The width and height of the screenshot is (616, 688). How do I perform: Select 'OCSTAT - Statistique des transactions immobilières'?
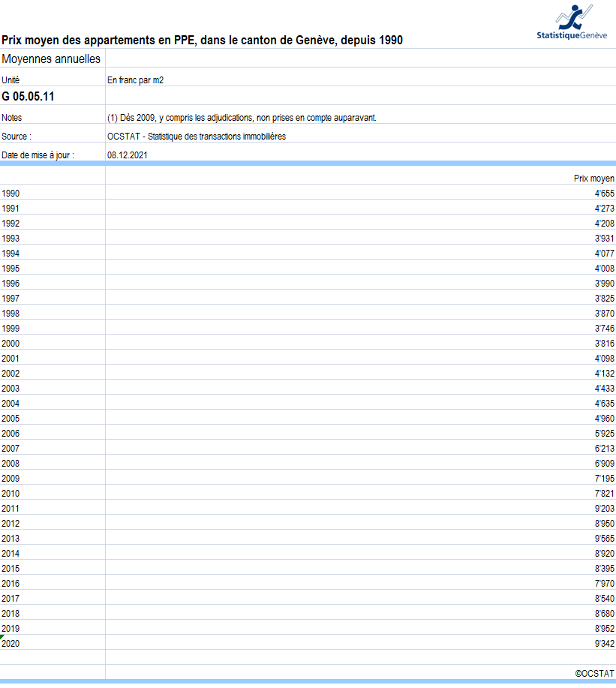pos(197,137)
